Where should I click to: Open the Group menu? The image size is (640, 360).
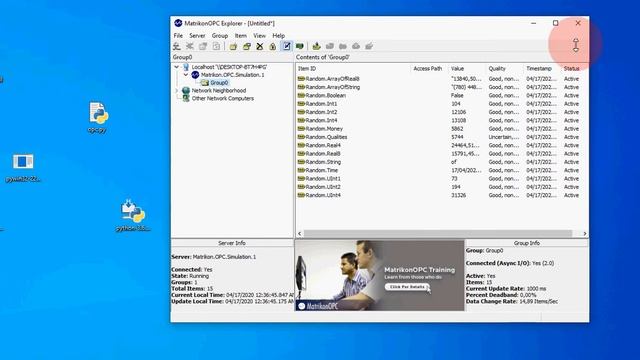coord(220,36)
